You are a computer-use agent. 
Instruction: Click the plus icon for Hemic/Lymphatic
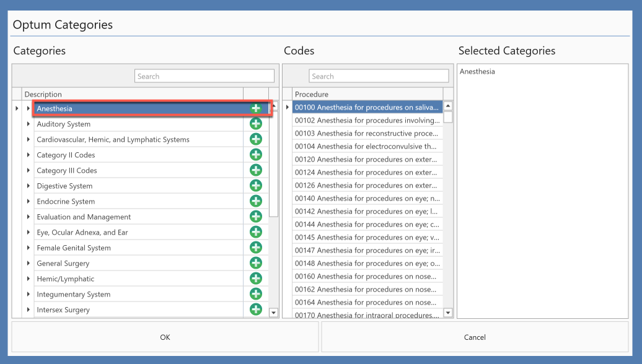pyautogui.click(x=256, y=279)
